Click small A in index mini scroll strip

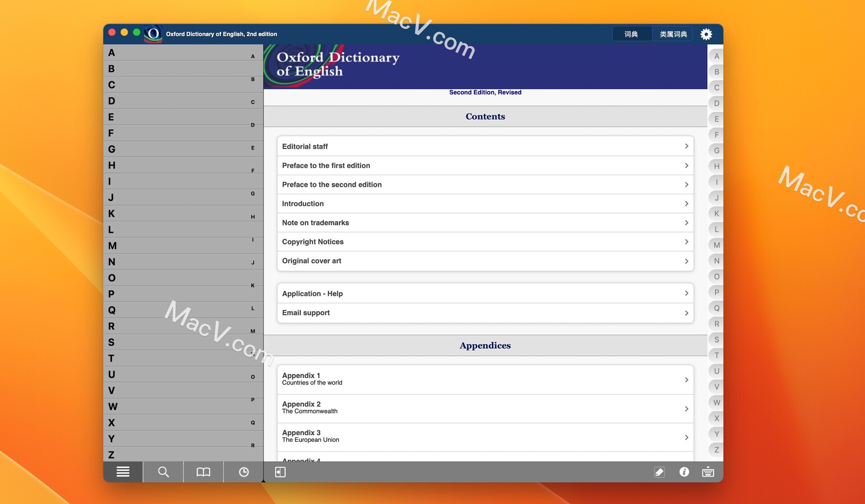tap(253, 56)
